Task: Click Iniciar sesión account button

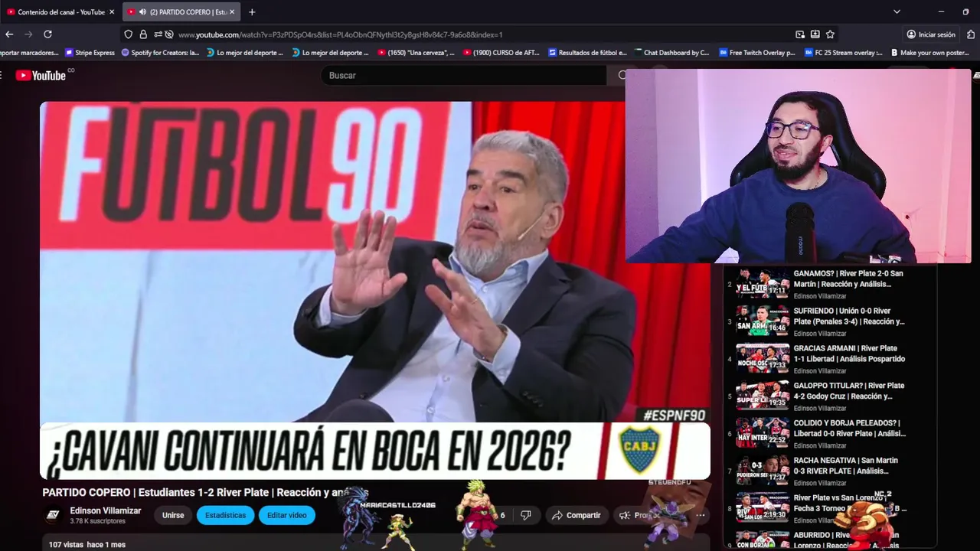Action: click(931, 34)
